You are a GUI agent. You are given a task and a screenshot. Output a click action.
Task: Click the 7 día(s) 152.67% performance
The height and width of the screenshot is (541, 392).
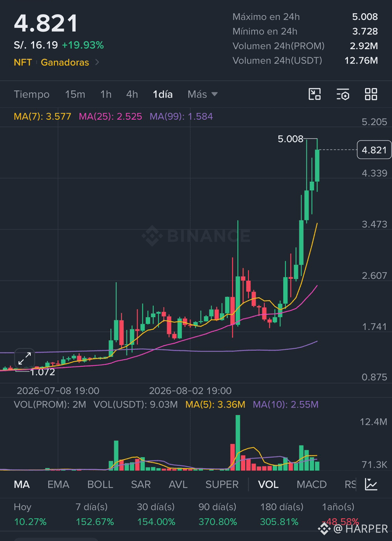click(x=95, y=514)
